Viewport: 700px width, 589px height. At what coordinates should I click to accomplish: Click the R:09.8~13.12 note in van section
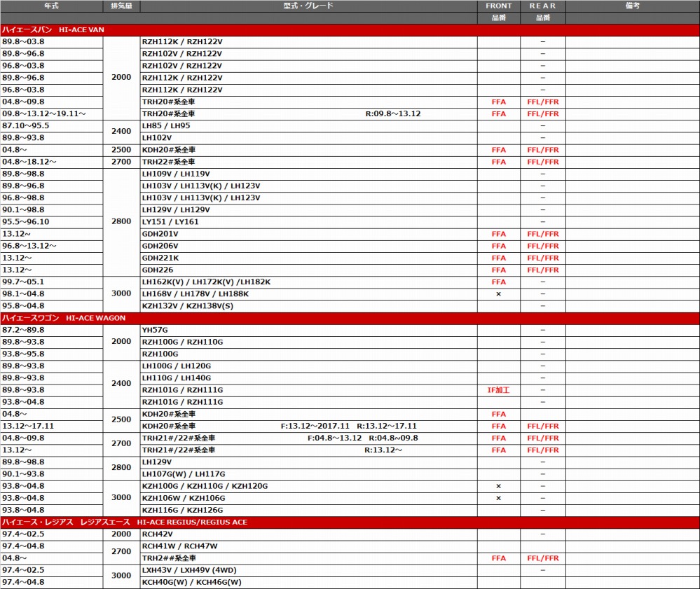point(393,113)
